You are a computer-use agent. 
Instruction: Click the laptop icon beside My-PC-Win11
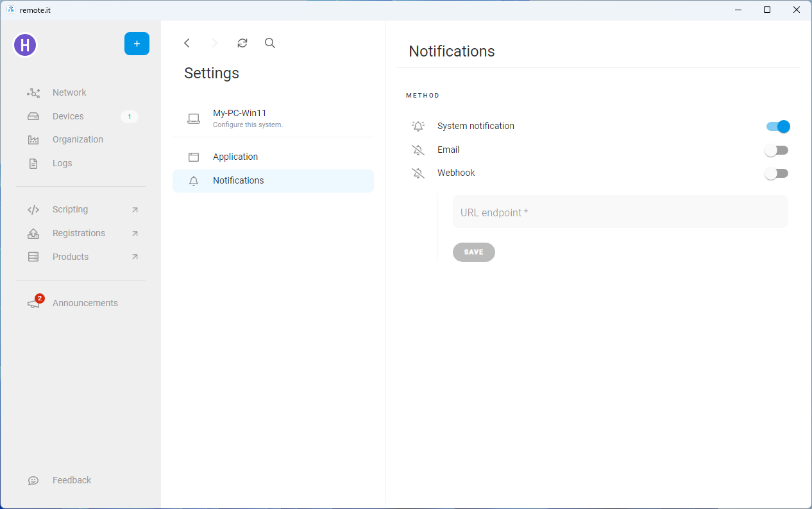pyautogui.click(x=194, y=119)
